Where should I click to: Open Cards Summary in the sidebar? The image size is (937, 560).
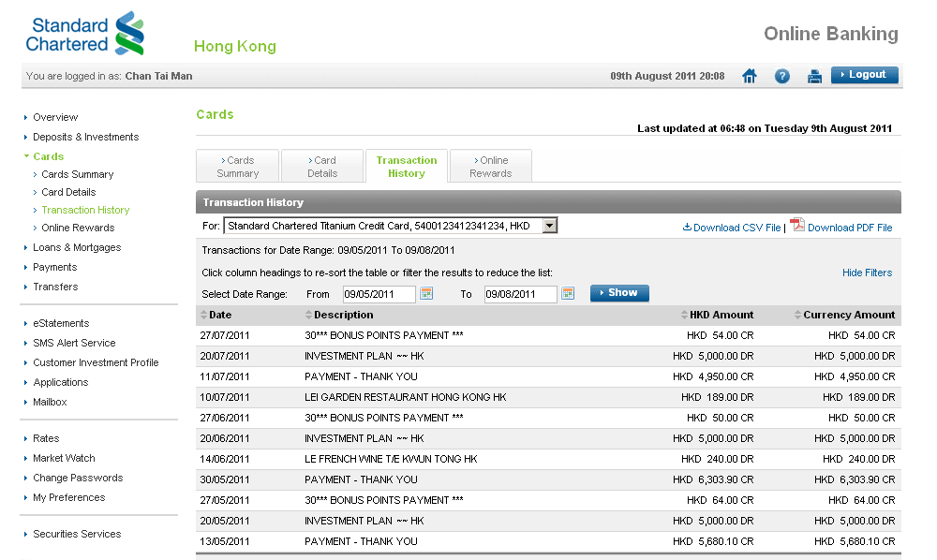[x=77, y=174]
